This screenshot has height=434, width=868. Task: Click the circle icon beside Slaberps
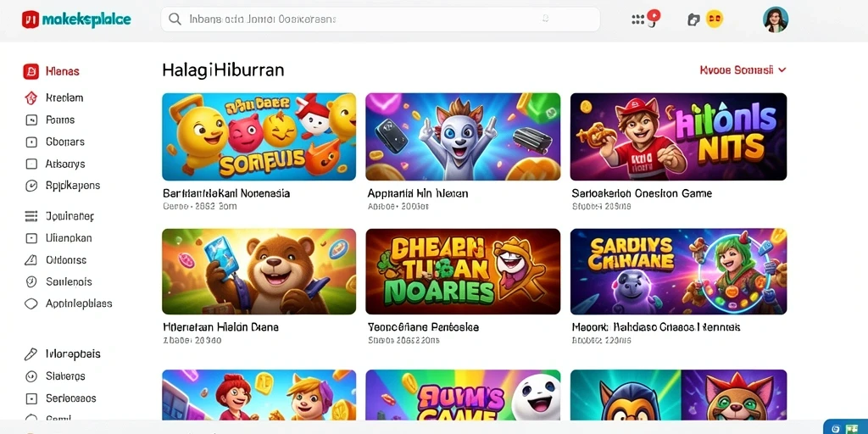[x=31, y=376]
